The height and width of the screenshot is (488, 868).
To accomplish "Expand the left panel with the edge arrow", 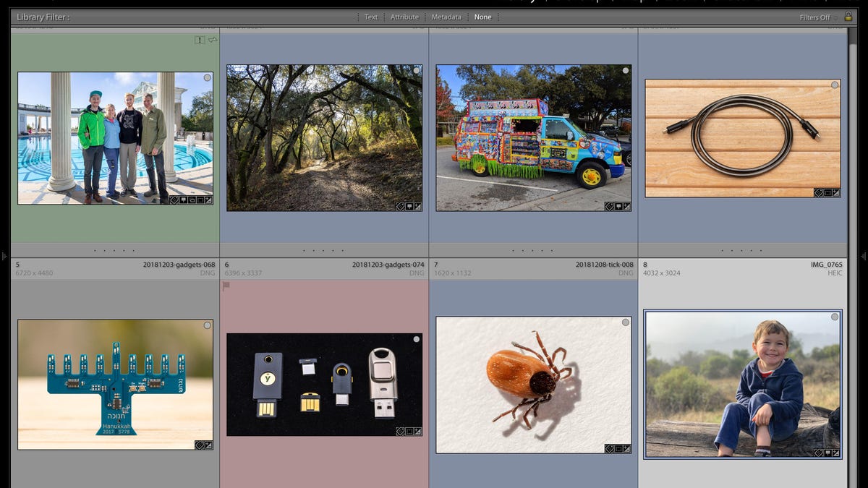I will coord(4,256).
